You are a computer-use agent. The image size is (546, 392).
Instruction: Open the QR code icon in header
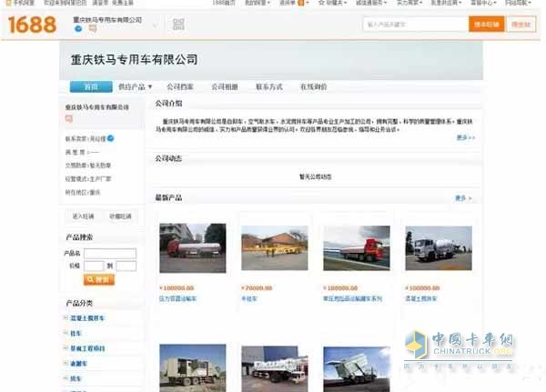(x=178, y=24)
